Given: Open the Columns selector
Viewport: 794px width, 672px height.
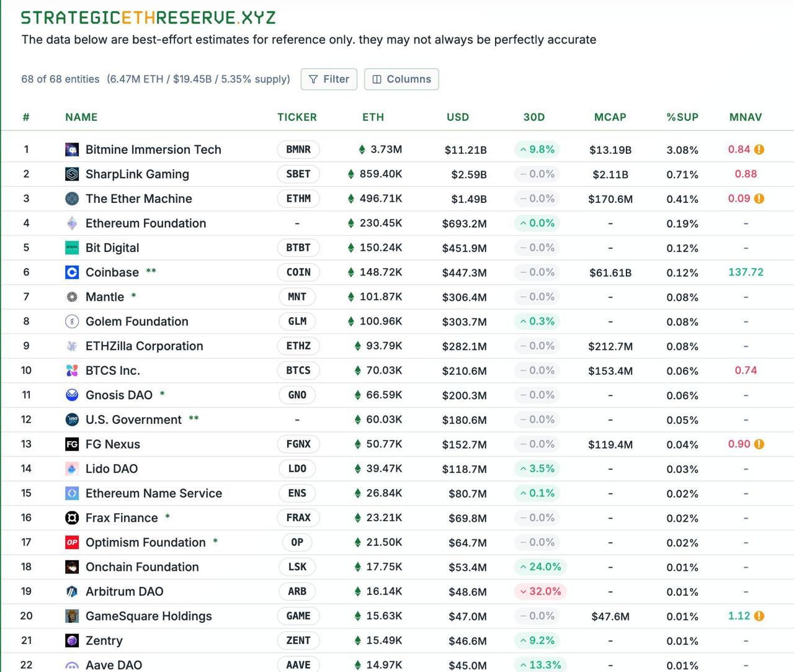Looking at the screenshot, I should (x=401, y=79).
